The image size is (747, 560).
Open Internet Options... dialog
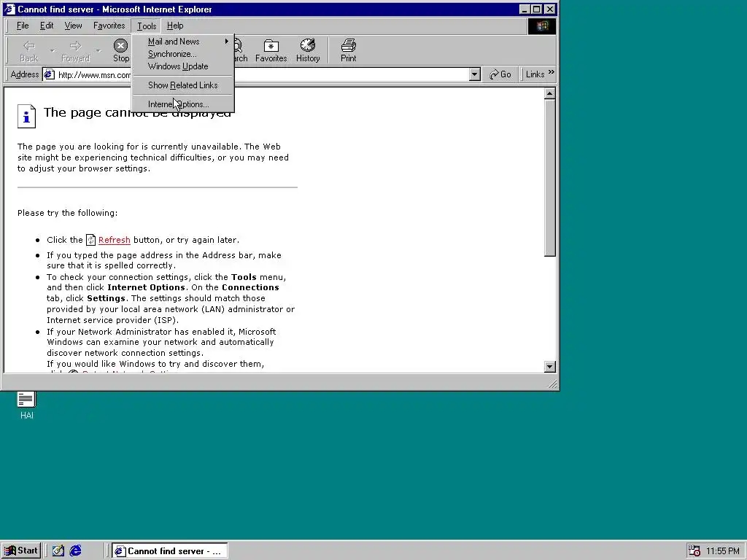pyautogui.click(x=183, y=104)
